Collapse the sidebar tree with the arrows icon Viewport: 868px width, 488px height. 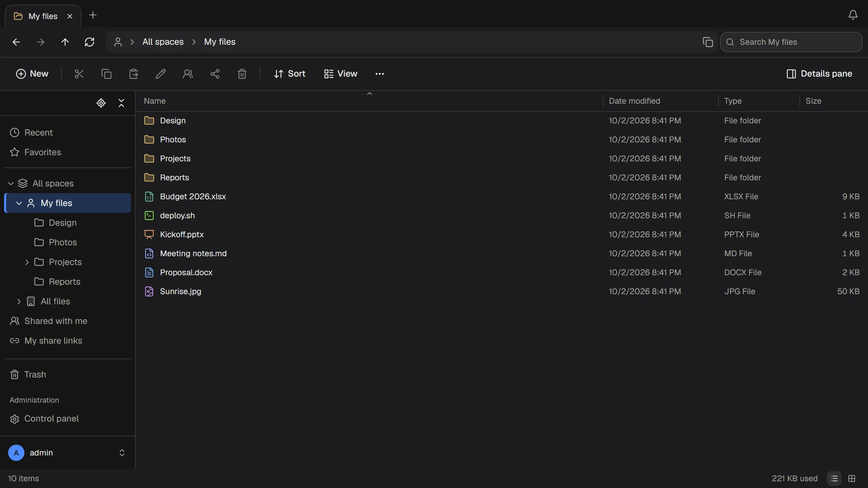(x=121, y=103)
